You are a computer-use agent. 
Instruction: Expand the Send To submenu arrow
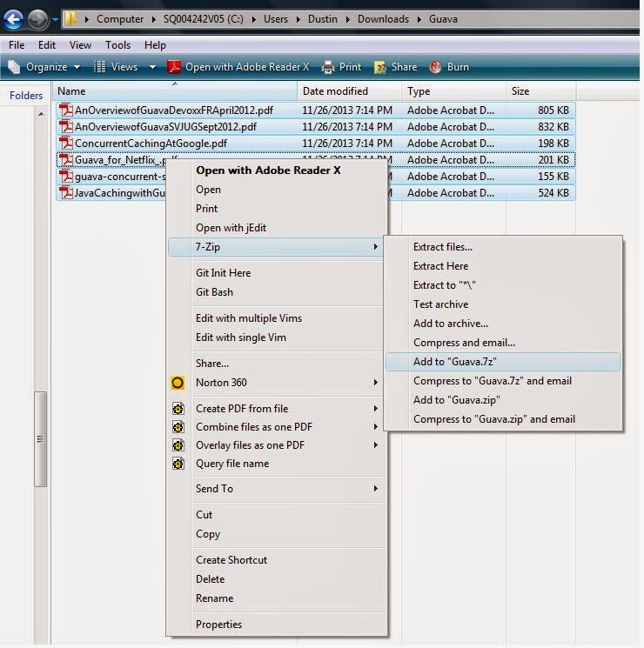tap(376, 489)
